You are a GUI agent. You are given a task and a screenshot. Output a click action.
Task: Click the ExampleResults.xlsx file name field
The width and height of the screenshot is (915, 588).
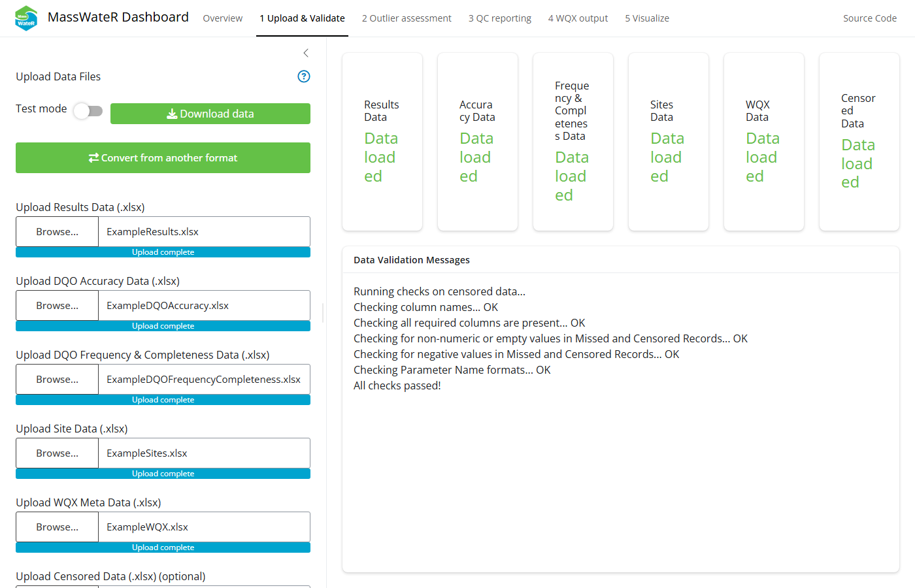pyautogui.click(x=205, y=232)
